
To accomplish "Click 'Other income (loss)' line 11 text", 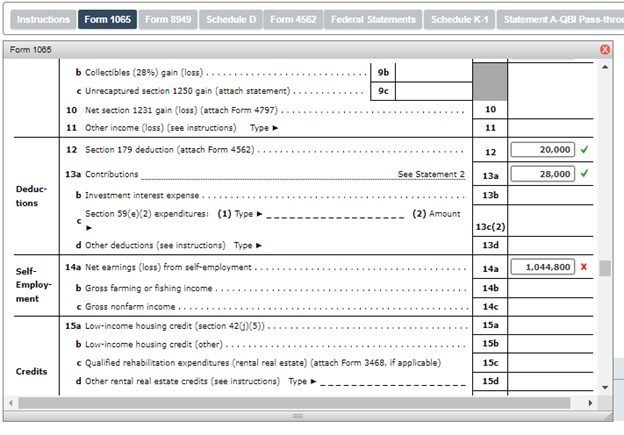I will (x=160, y=128).
